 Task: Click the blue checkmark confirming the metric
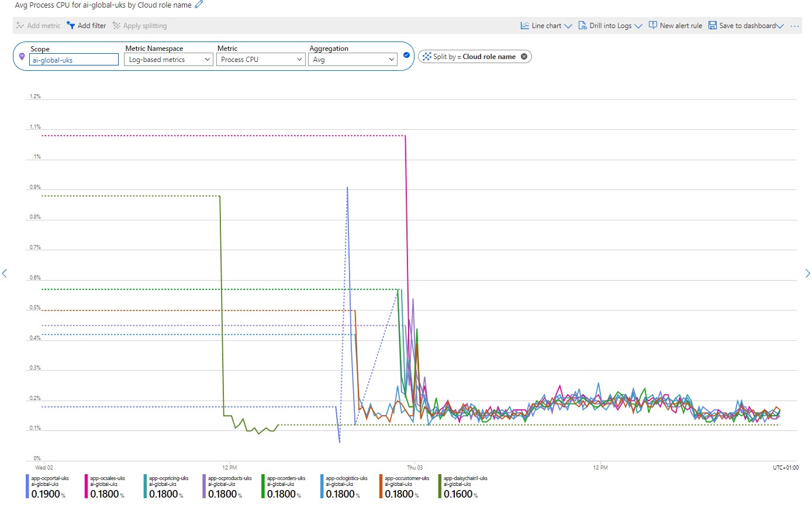(x=407, y=56)
